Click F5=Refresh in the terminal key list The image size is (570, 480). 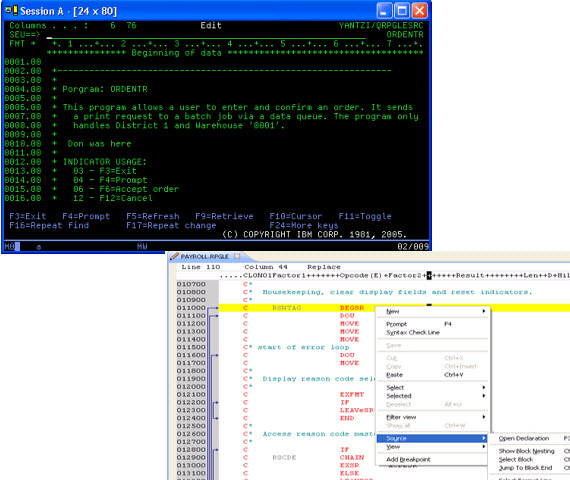[153, 216]
